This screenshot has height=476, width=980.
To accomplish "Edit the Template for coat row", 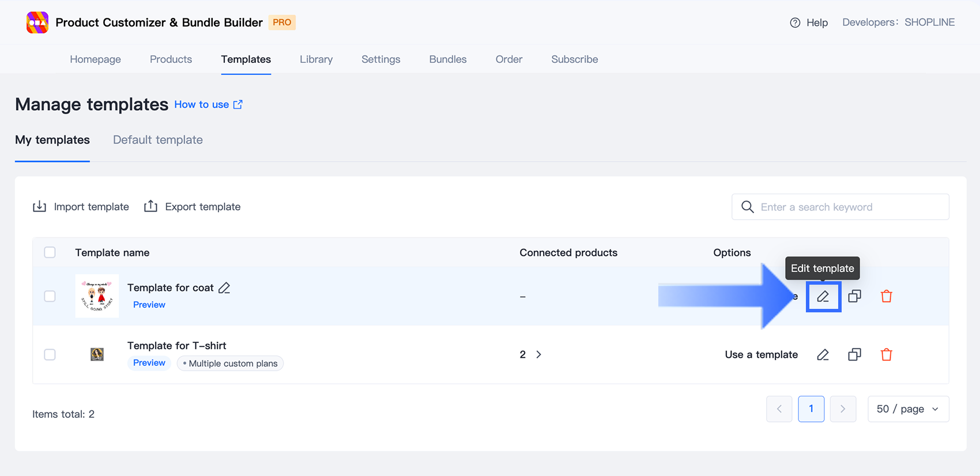I will tap(823, 296).
